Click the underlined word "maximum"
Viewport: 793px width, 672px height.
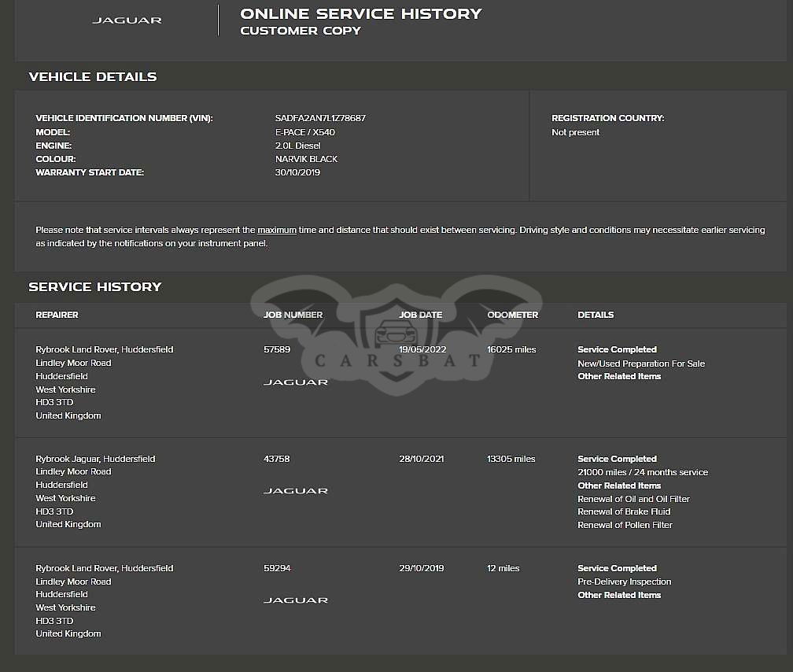coord(277,231)
